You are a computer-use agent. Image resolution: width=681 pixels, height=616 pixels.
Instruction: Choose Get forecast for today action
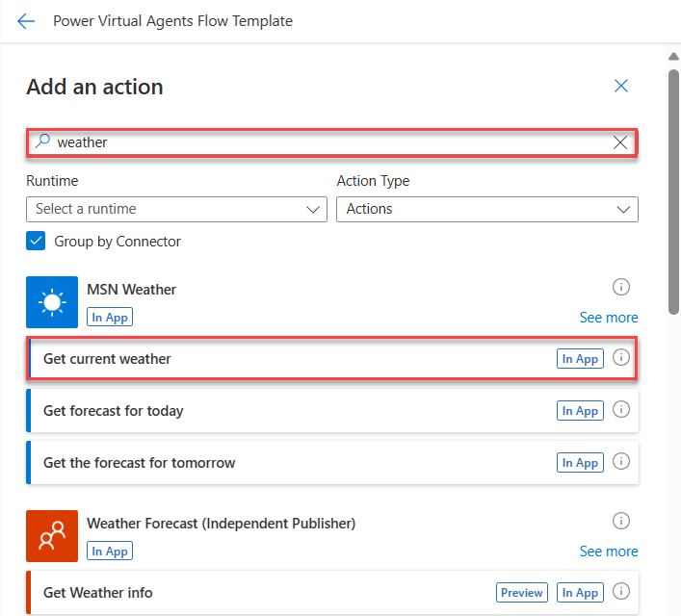click(332, 411)
